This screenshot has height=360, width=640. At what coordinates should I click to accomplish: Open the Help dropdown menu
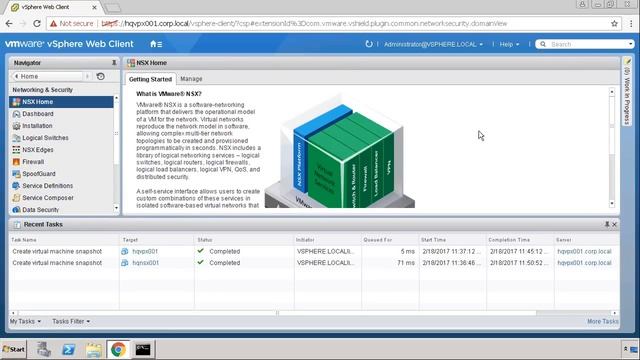click(509, 44)
